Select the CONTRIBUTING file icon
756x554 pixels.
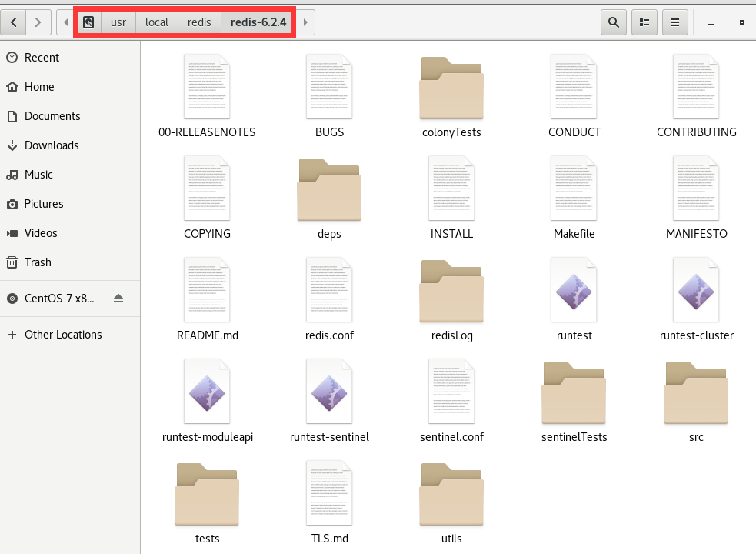[696, 87]
